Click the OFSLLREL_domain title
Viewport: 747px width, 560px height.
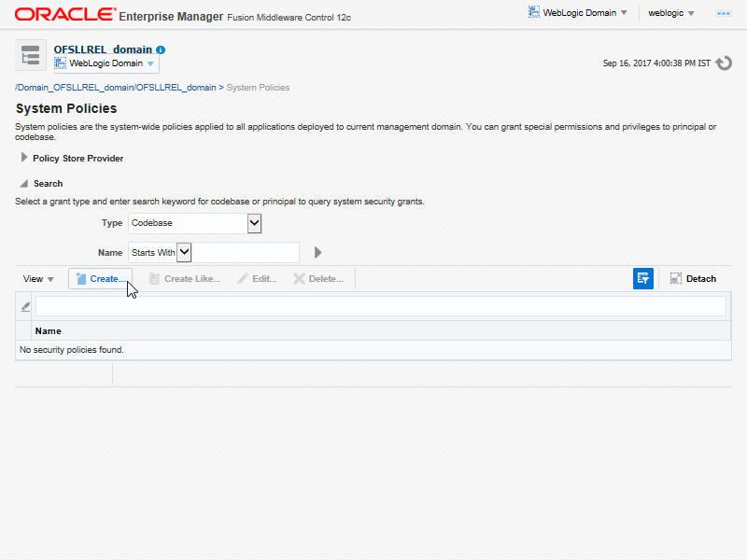(103, 49)
